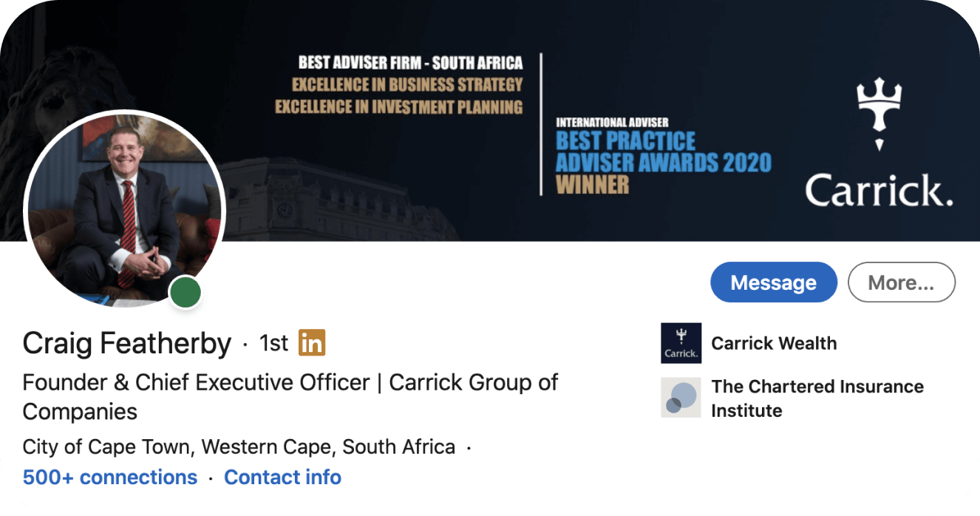Click the green online status dot
This screenshot has width=980, height=516.
tap(186, 293)
